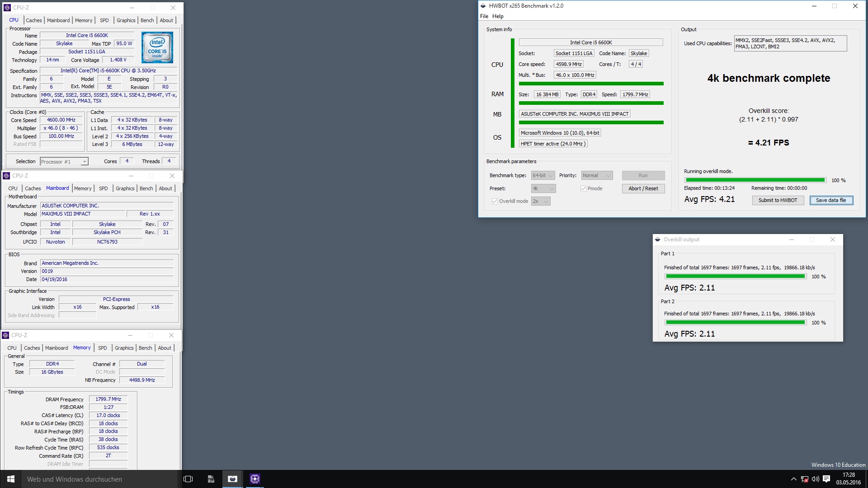
Task: Click the LPCIO NCT6793 field
Action: pyautogui.click(x=107, y=242)
